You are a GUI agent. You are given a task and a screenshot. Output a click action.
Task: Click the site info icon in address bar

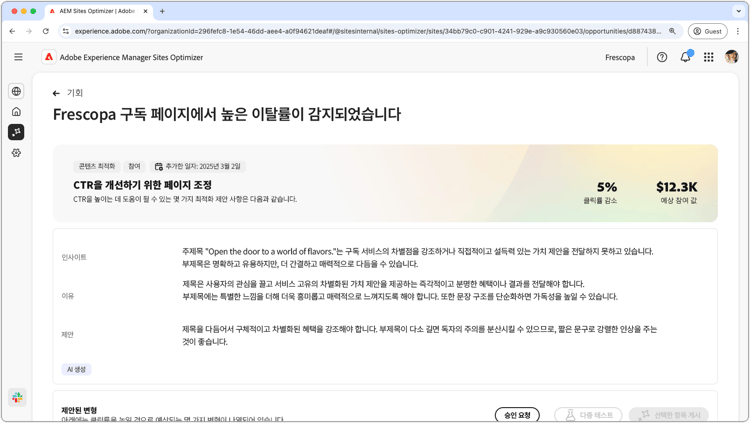click(x=66, y=31)
